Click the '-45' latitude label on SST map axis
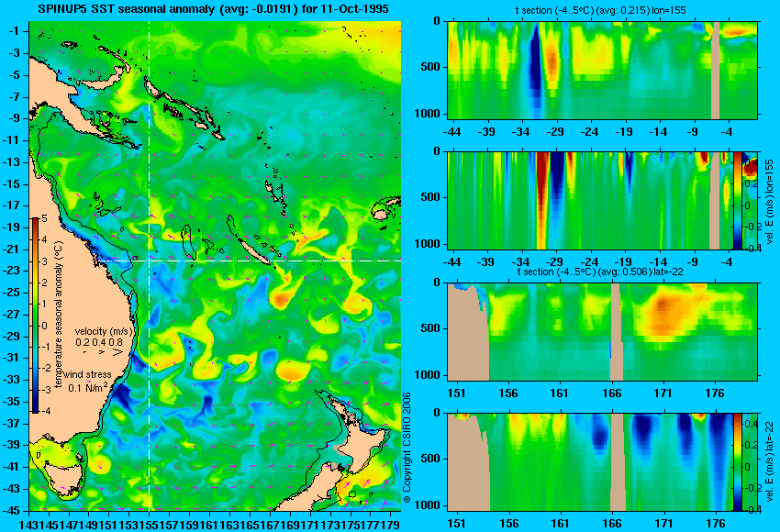Image resolution: width=780 pixels, height=532 pixels. pos(13,510)
